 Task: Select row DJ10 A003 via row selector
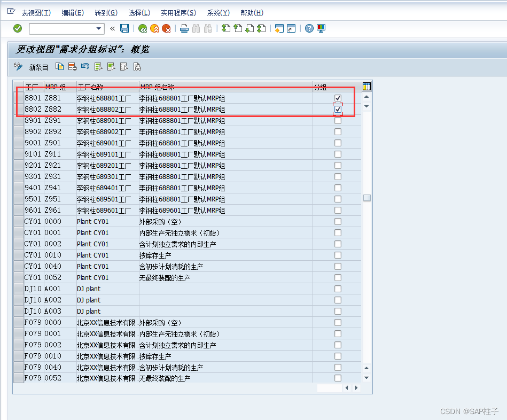click(19, 311)
